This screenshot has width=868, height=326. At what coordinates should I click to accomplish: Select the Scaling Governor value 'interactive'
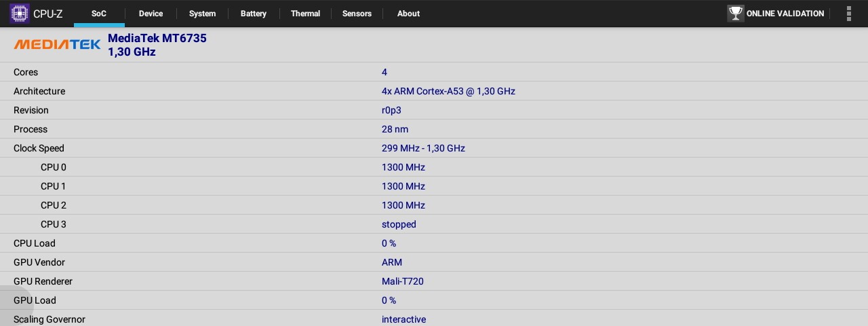click(x=403, y=319)
